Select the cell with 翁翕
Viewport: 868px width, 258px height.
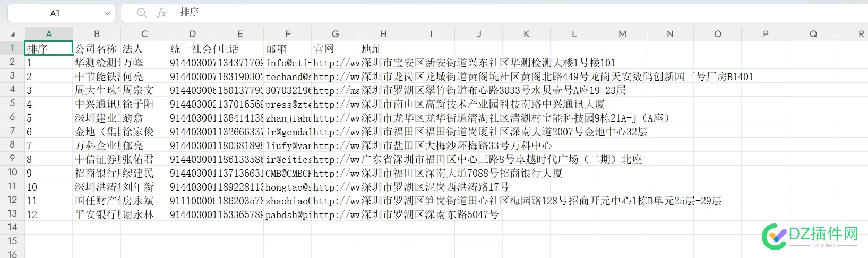(x=144, y=117)
